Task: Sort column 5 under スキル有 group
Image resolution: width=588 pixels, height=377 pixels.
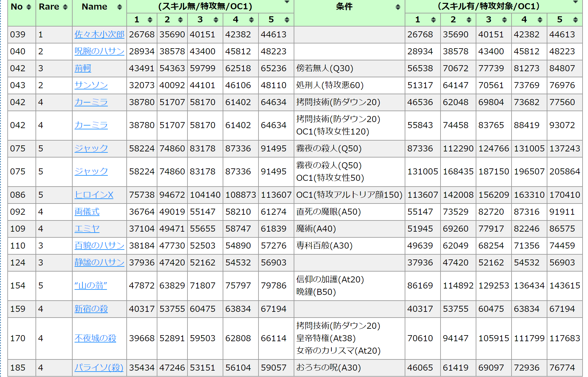Action: (575, 20)
